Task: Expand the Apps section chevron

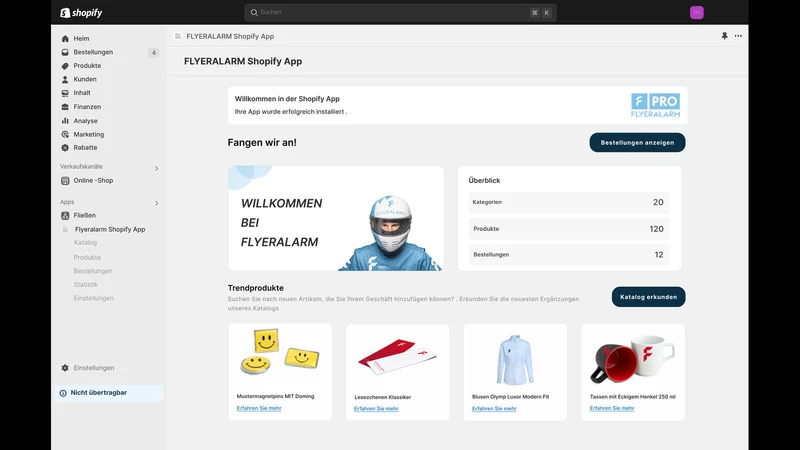Action: 157,203
